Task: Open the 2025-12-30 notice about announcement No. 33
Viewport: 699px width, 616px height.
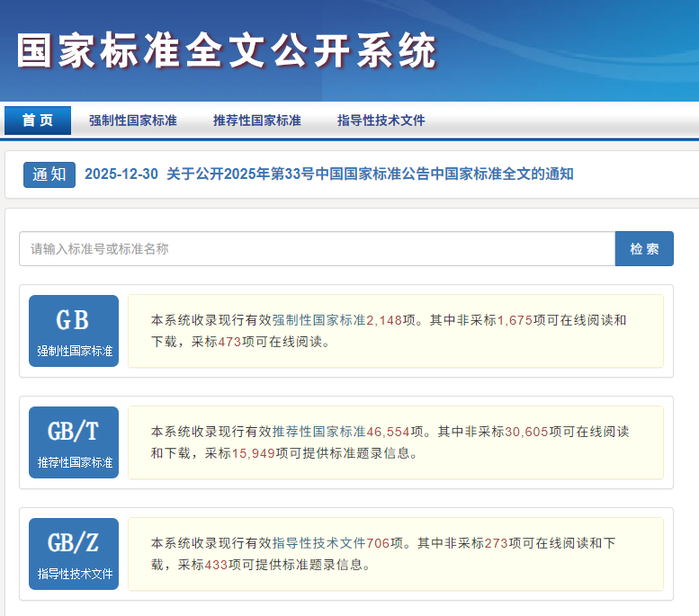Action: [x=328, y=174]
